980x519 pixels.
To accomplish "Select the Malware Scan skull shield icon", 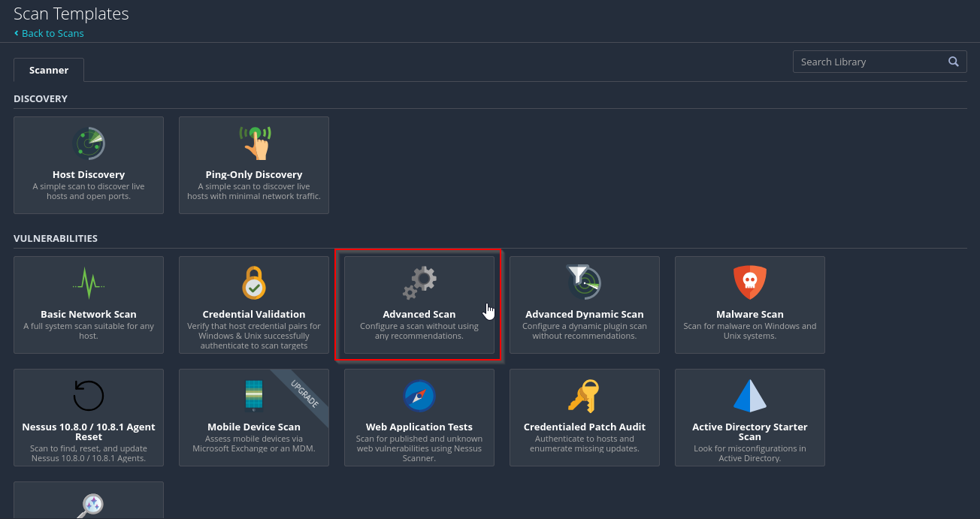I will [x=749, y=283].
